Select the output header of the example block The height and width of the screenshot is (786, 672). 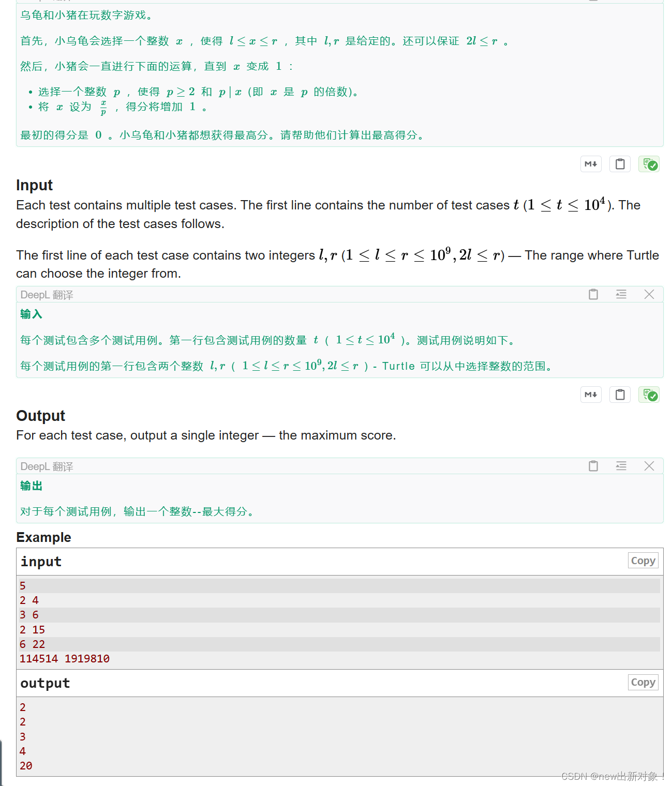click(45, 683)
